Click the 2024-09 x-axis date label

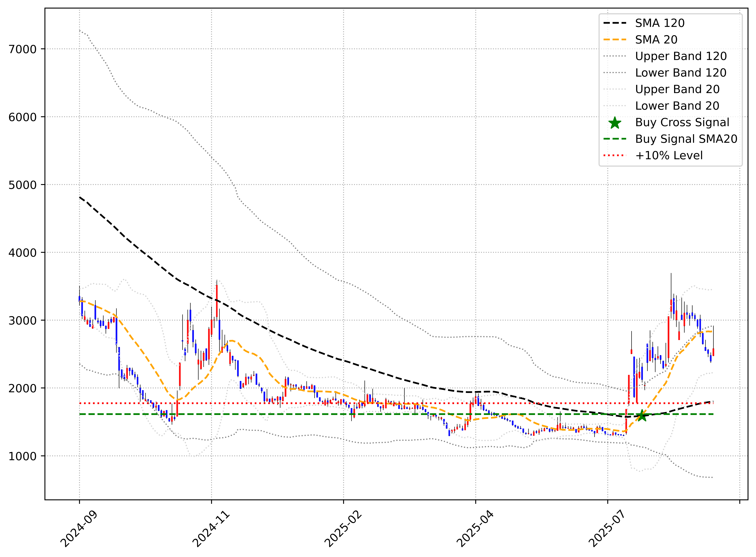pos(79,529)
